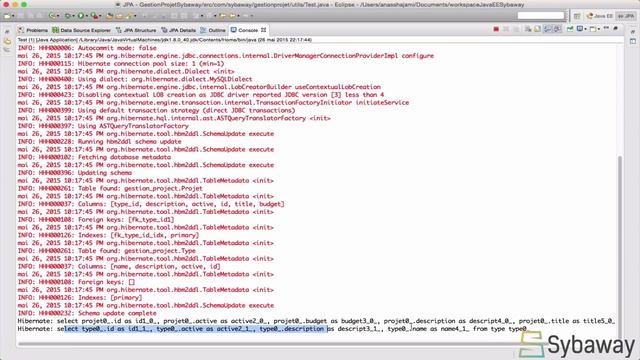Click the Run External Tools icon

coord(94,16)
